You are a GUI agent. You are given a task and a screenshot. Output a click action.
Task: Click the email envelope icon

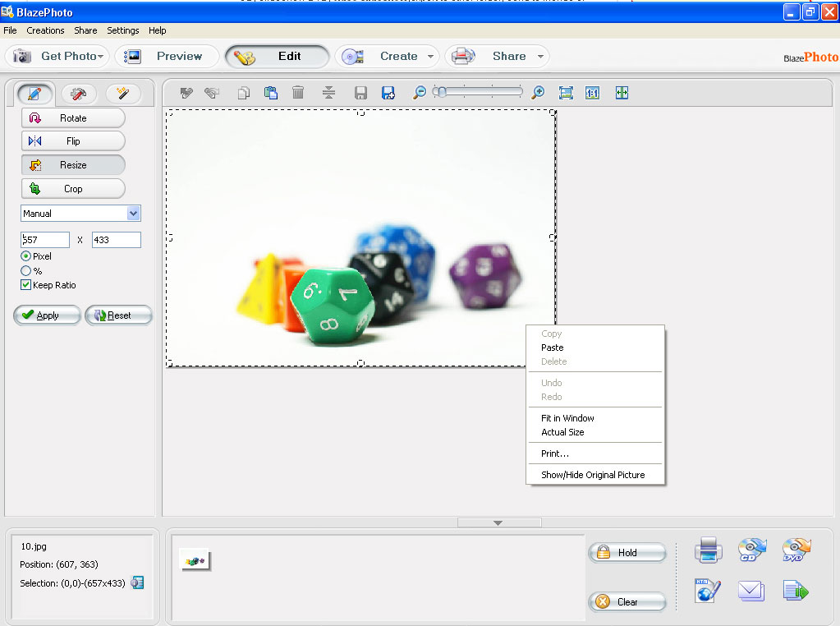[751, 591]
